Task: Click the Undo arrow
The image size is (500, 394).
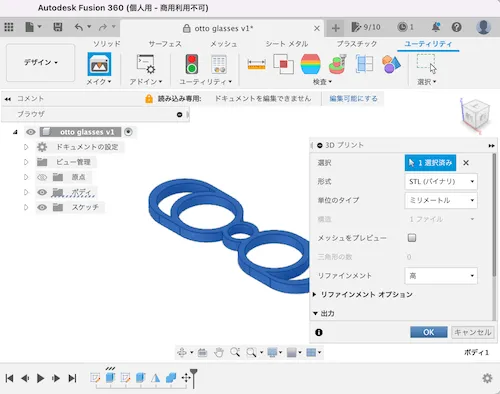Action: [x=79, y=27]
